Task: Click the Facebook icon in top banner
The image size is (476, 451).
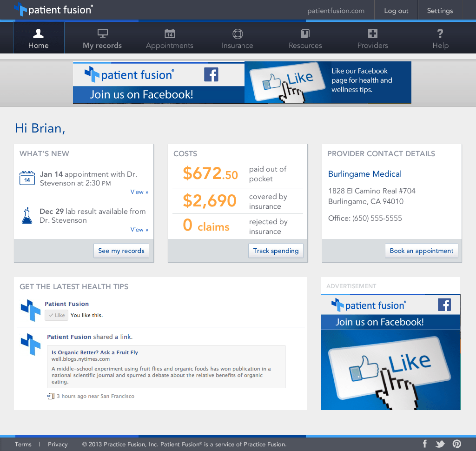Action: pos(211,74)
